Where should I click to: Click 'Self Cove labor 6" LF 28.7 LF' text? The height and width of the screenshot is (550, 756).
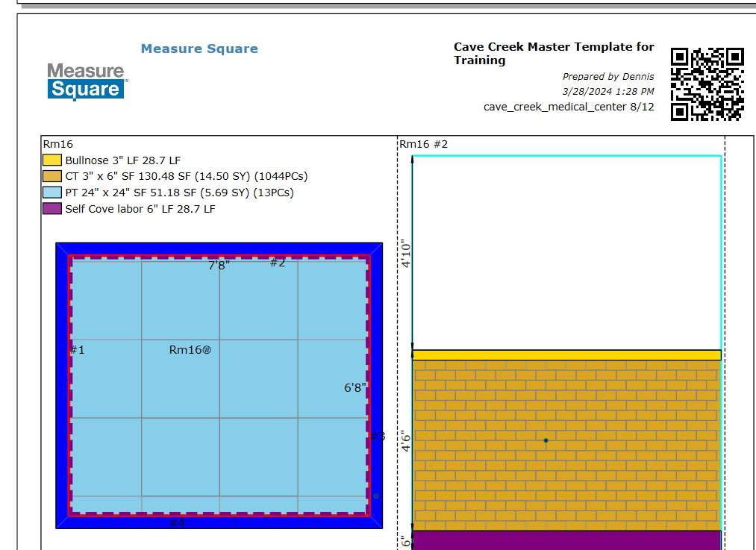point(140,209)
